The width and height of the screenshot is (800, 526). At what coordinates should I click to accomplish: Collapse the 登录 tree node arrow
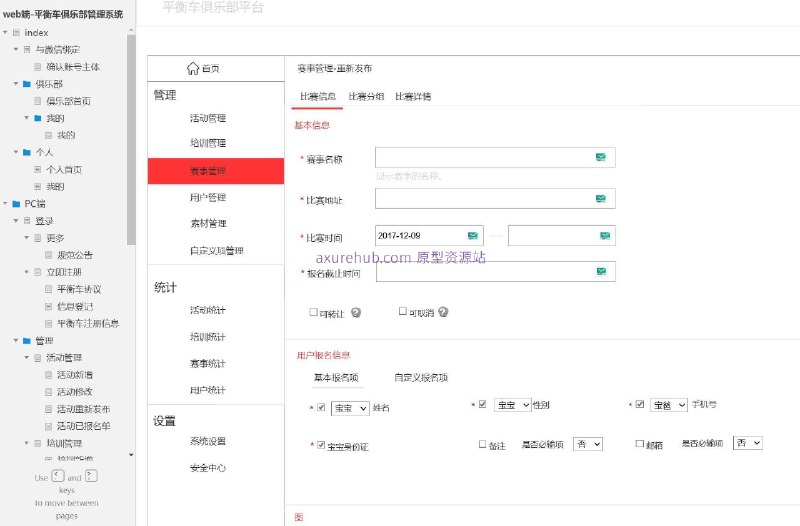point(16,220)
